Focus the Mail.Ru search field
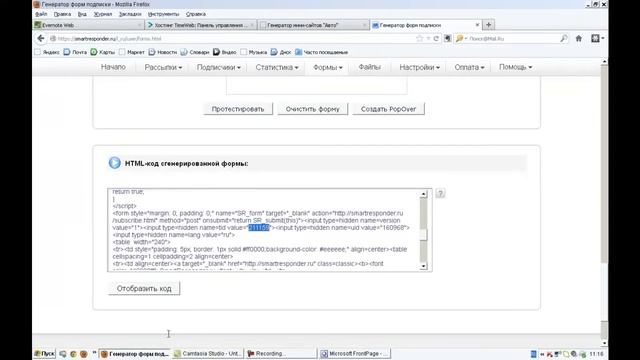The image size is (640, 360). (x=513, y=38)
